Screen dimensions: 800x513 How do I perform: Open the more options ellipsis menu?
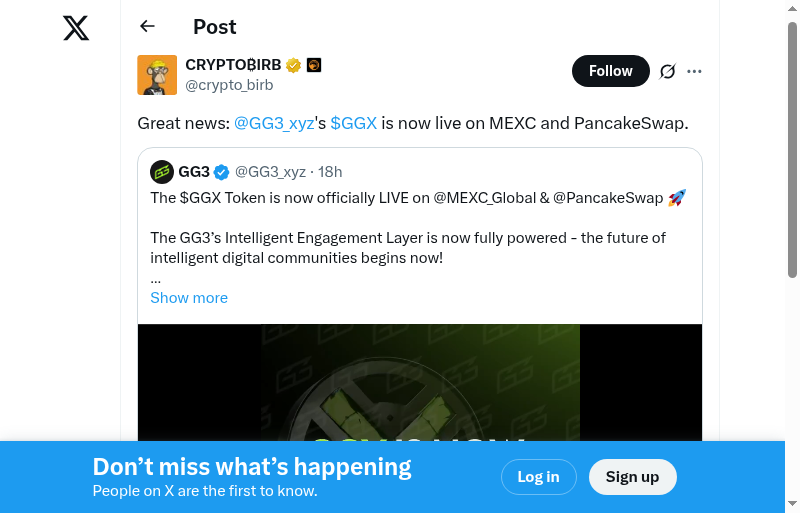[695, 71]
